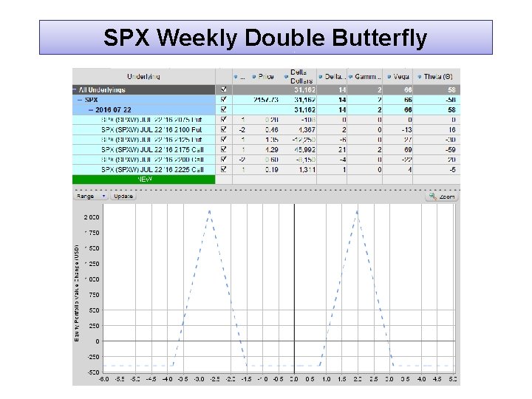Click the Update button

pos(123,196)
